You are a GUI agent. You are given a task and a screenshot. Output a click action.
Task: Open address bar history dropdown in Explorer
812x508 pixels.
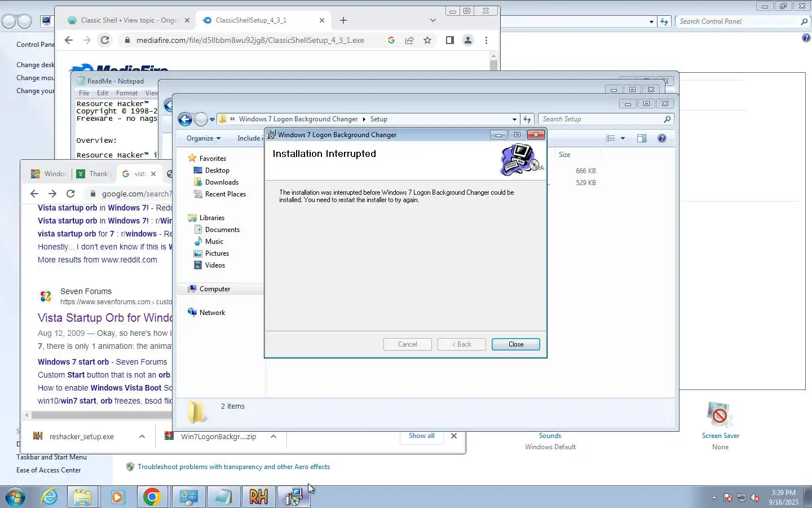(x=514, y=119)
